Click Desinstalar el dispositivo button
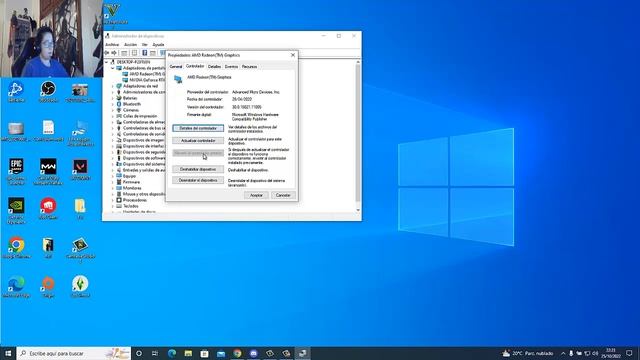 [198, 180]
